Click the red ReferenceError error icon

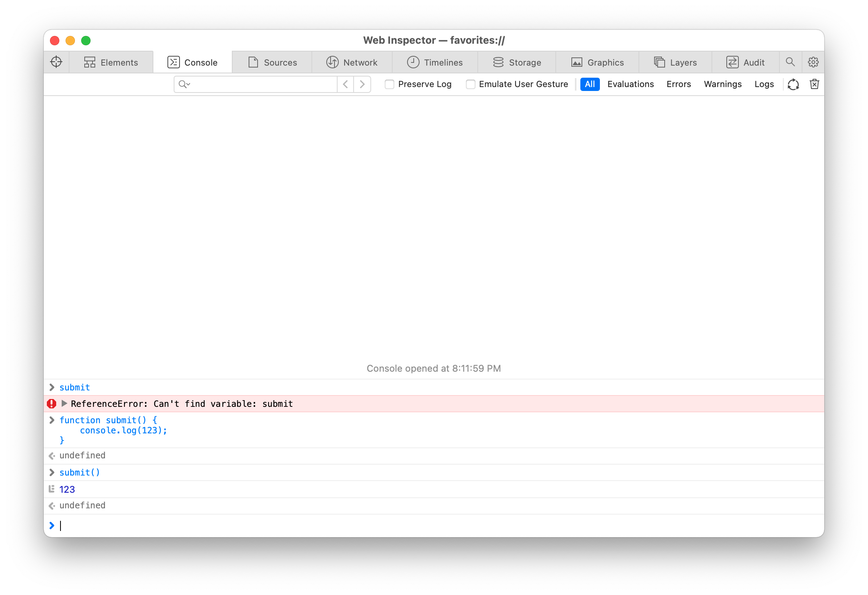click(52, 404)
